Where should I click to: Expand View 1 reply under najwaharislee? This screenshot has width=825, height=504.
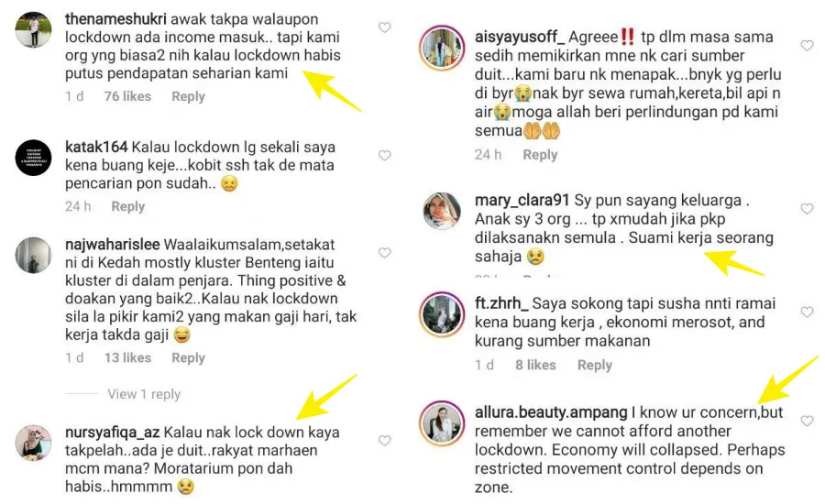[144, 394]
